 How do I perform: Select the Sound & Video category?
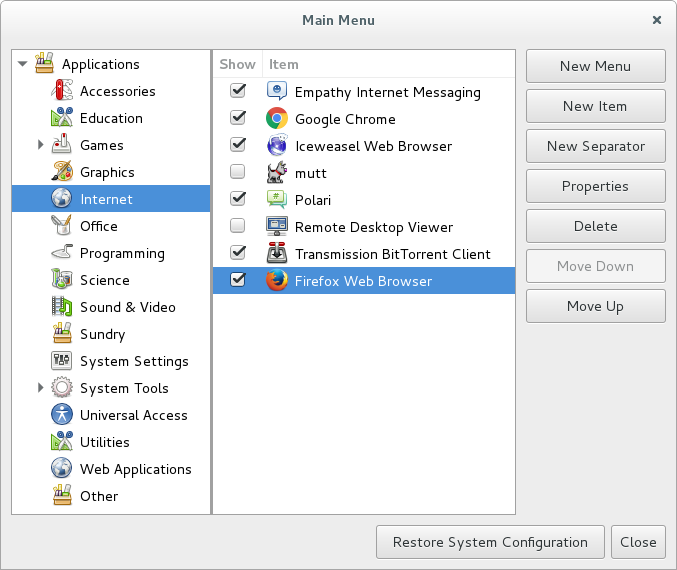click(x=127, y=307)
